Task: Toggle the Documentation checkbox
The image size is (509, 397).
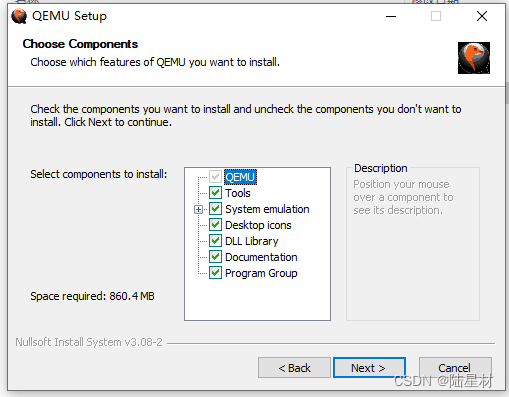Action: 215,257
